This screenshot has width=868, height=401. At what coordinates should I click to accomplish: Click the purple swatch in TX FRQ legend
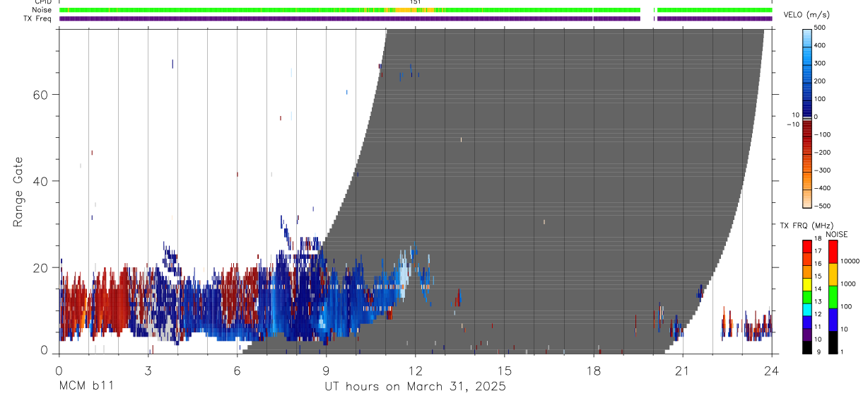click(x=807, y=334)
